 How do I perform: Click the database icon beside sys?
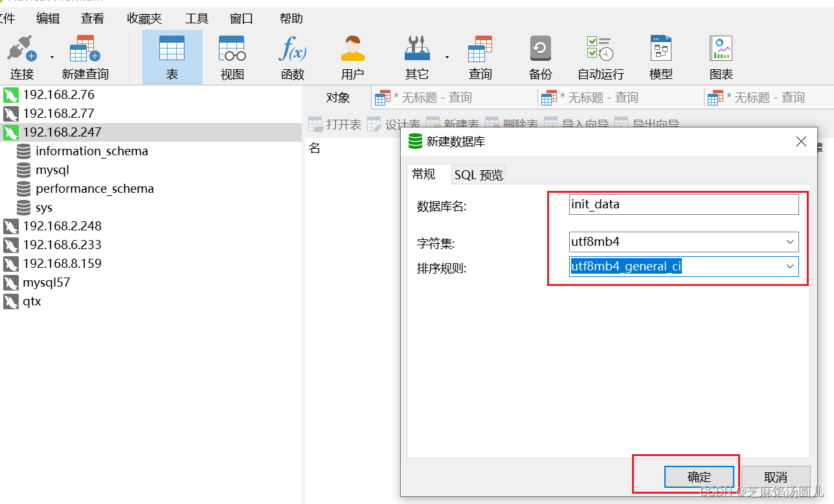(x=24, y=208)
